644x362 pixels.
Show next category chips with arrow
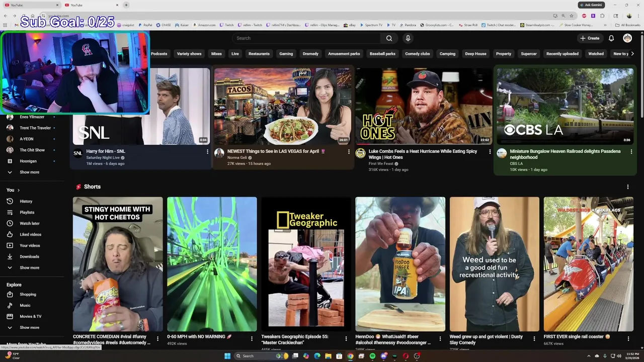click(632, 54)
